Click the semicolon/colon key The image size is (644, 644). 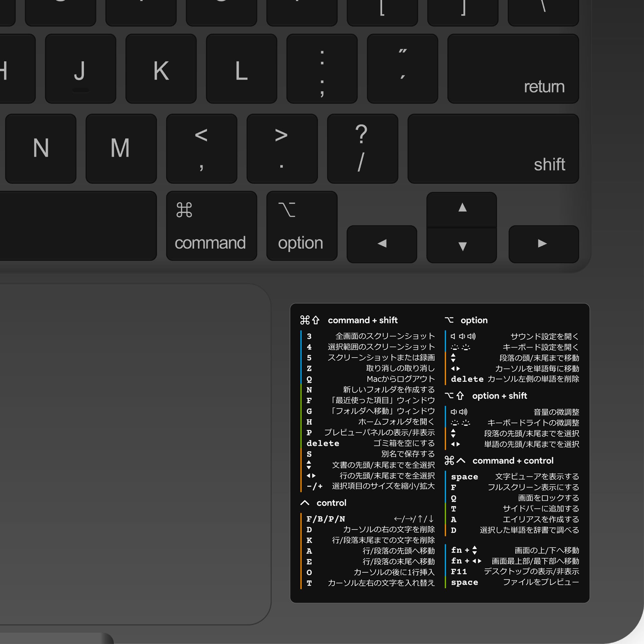322,69
